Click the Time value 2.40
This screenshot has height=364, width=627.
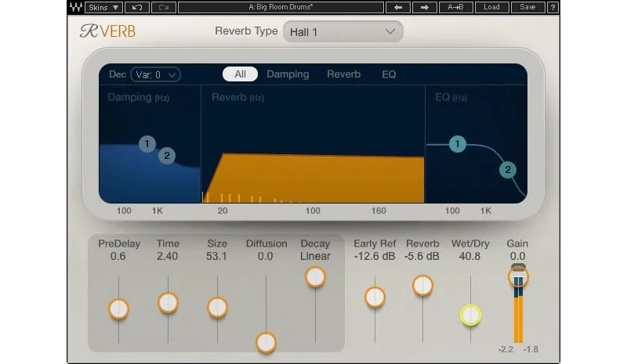coord(167,257)
